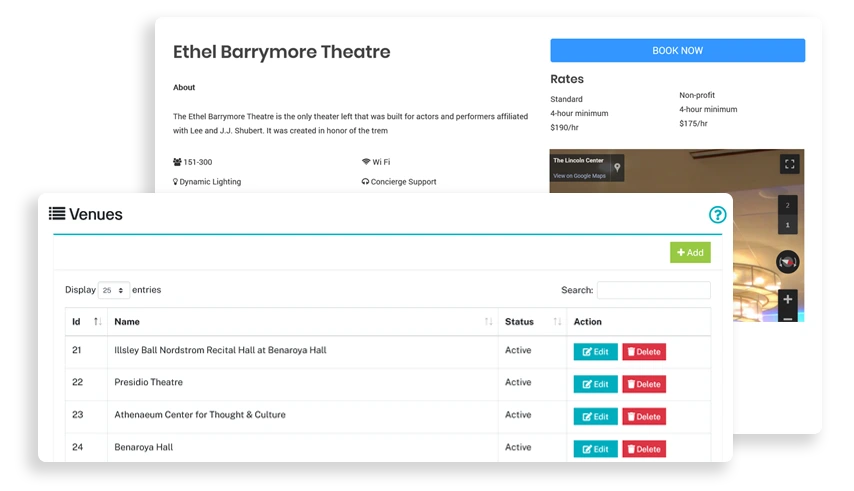Viewport: 854px width, 491px height.
Task: Edit the Benaroya Hall venue
Action: (x=595, y=449)
